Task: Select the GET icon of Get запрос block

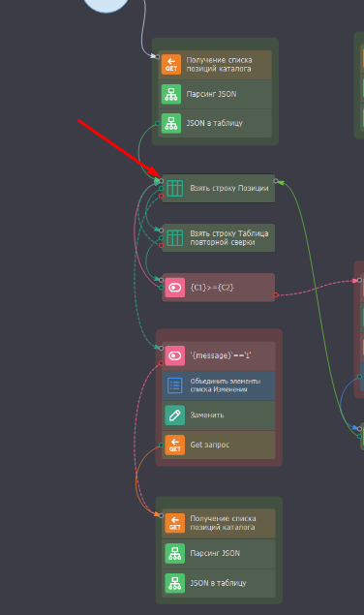Action: tap(175, 446)
